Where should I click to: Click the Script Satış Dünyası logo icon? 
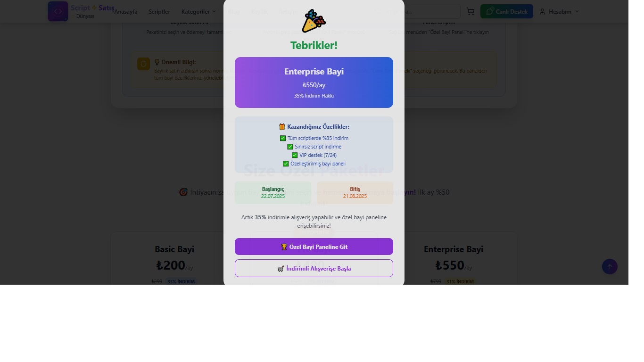(x=58, y=11)
